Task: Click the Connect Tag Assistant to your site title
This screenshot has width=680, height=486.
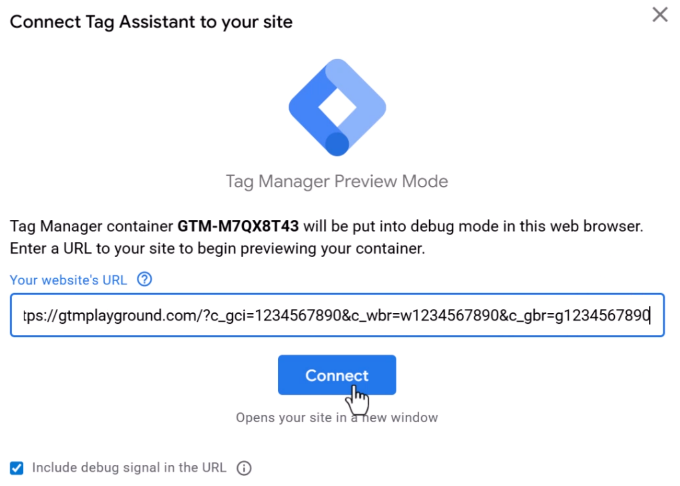Action: tap(151, 22)
